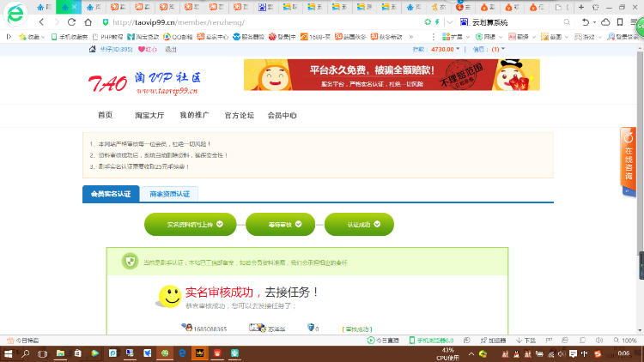This screenshot has width=644, height=362.
Task: Click the orange online consultation side widget
Action: point(628,160)
